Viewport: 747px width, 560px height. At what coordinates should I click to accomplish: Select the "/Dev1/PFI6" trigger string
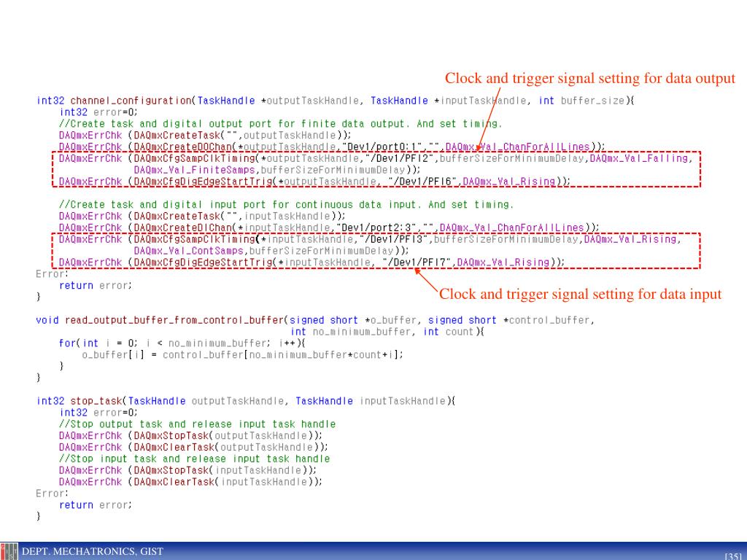pos(424,182)
